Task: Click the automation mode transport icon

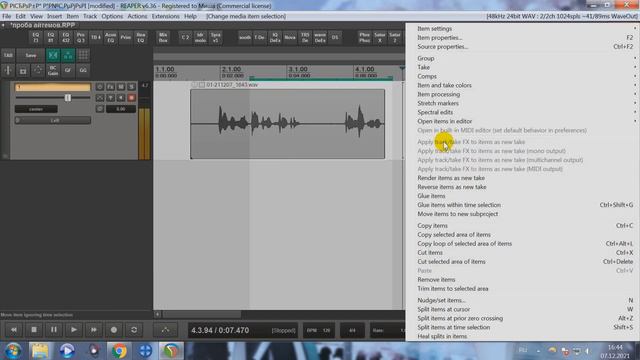Action: (x=165, y=330)
